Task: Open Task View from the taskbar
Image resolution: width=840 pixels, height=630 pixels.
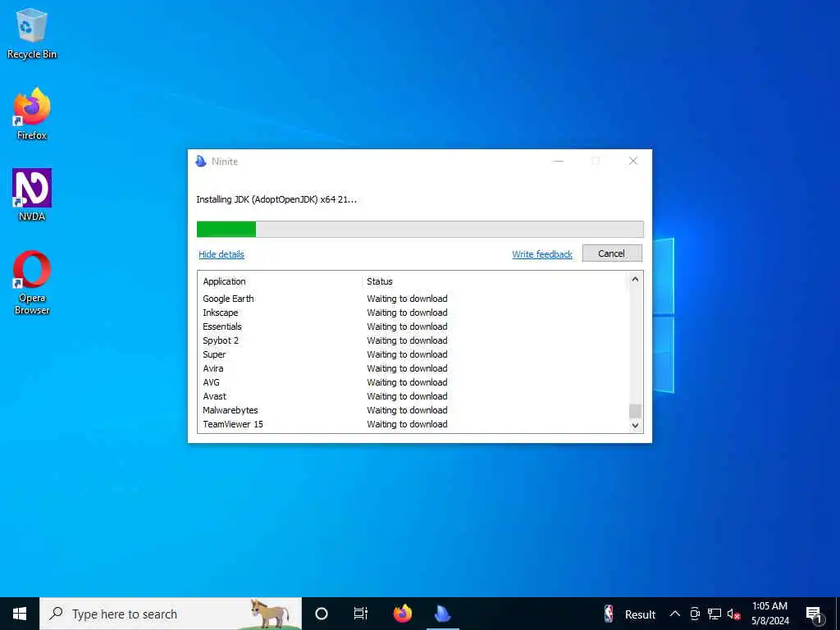Action: 361,614
